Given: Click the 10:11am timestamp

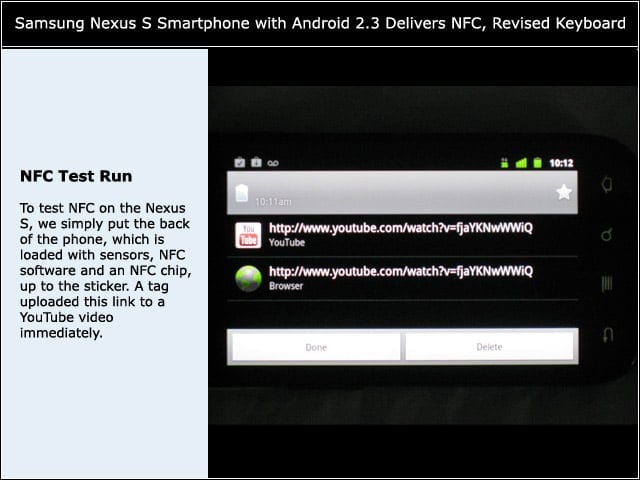Looking at the screenshot, I should tap(273, 202).
